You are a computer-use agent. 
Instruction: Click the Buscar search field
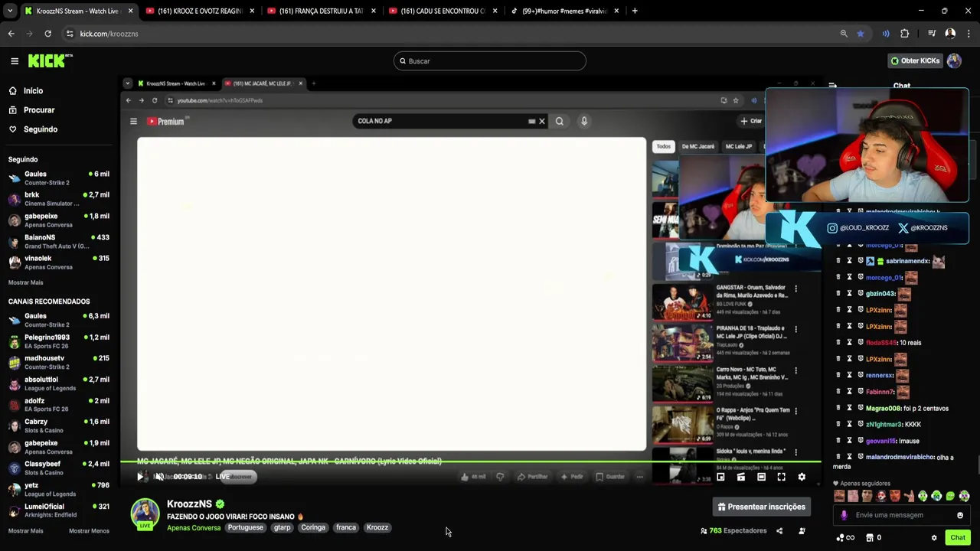490,61
